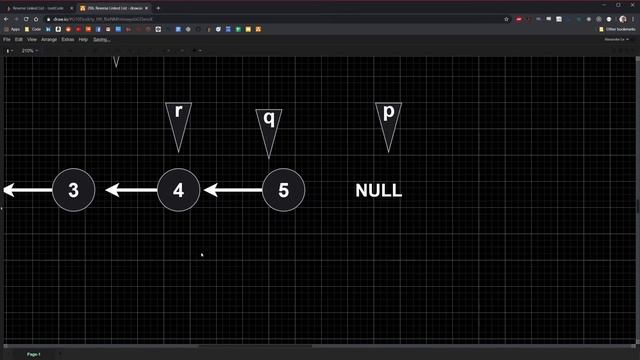Screen dimensions: 640x360
Task: Click the red browser extension icon
Action: (x=518, y=19)
